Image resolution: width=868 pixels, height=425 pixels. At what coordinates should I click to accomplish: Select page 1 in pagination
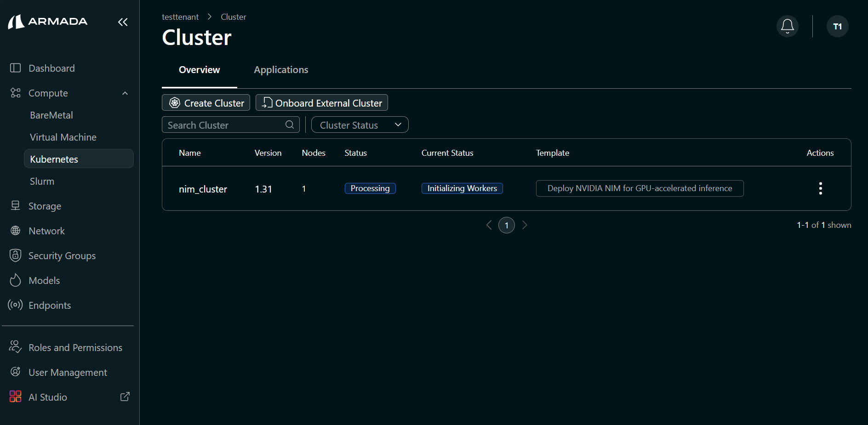click(507, 225)
